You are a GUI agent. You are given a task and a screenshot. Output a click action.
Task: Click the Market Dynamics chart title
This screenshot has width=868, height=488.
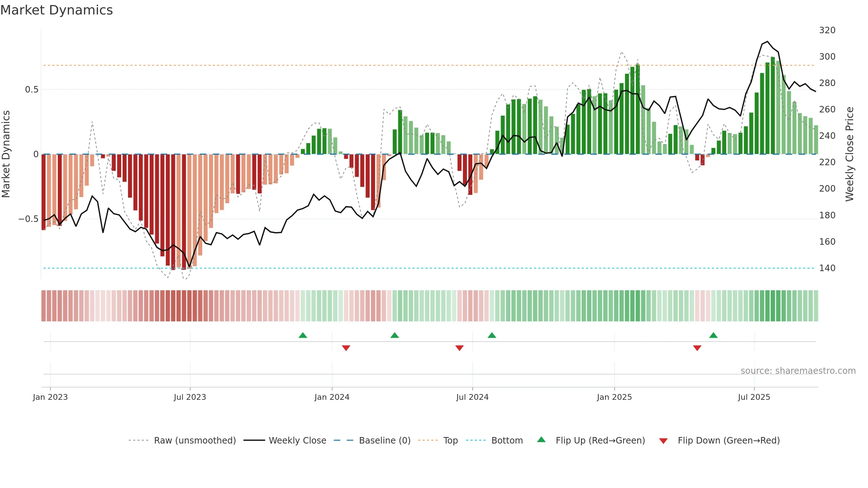click(x=57, y=10)
